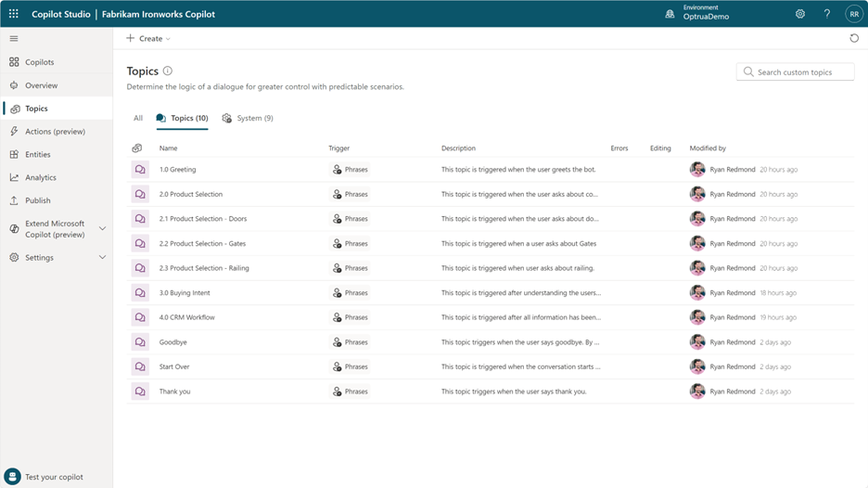Image resolution: width=868 pixels, height=488 pixels.
Task: Sort by the Trigger column header
Action: [338, 148]
